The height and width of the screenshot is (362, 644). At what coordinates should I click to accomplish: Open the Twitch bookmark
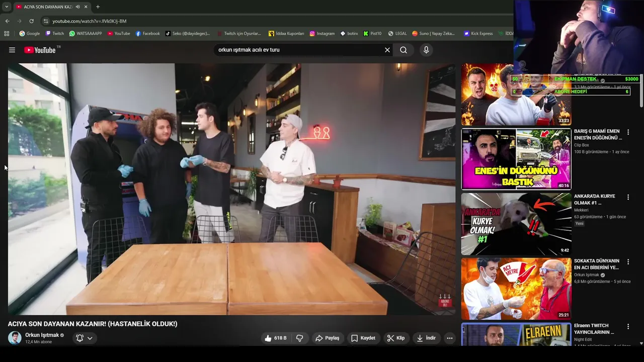point(55,34)
